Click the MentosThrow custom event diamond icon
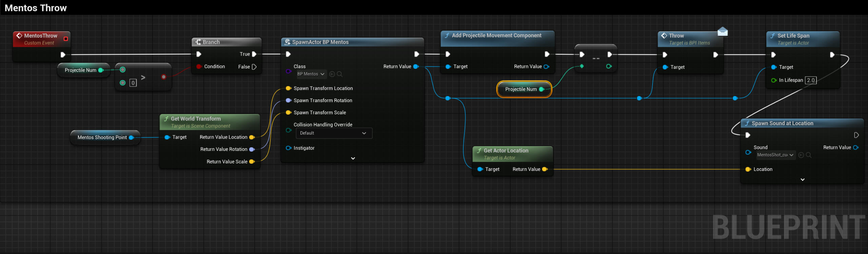Viewport: 868px width, 254px height. [19, 36]
